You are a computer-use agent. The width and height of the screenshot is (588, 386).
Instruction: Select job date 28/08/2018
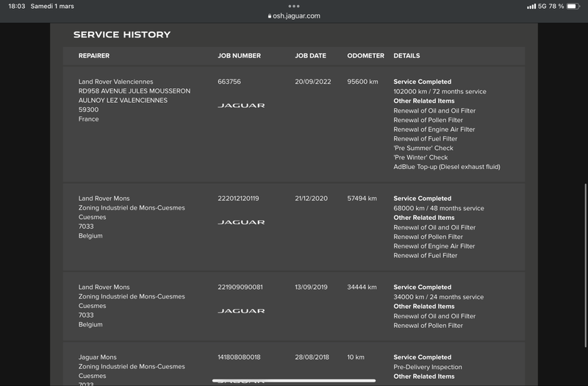[x=312, y=357]
